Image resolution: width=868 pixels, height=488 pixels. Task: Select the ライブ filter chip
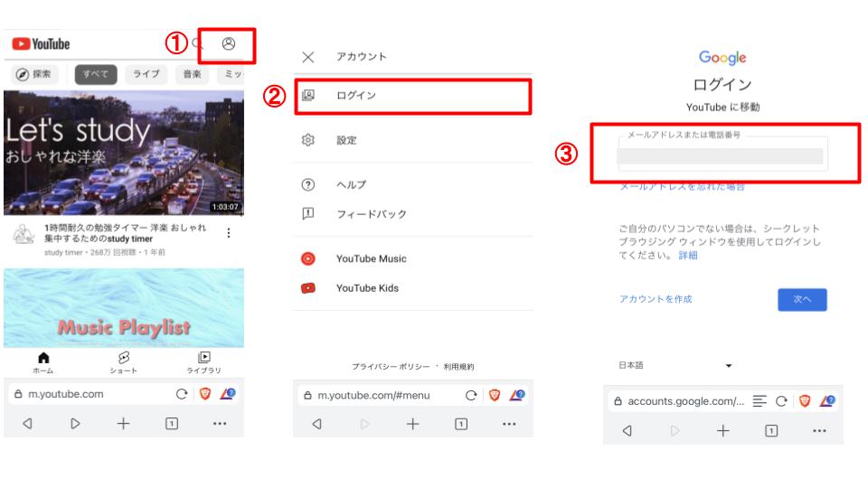pyautogui.click(x=146, y=74)
